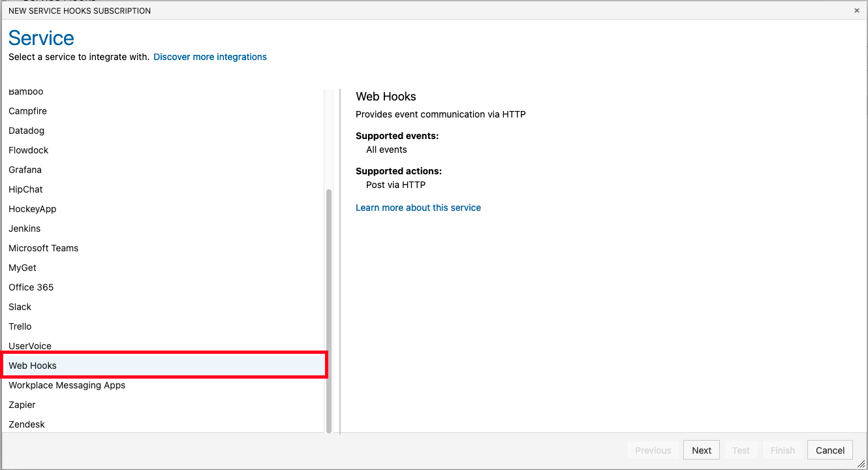Click the Cancel button
The height and width of the screenshot is (470, 868).
click(830, 450)
